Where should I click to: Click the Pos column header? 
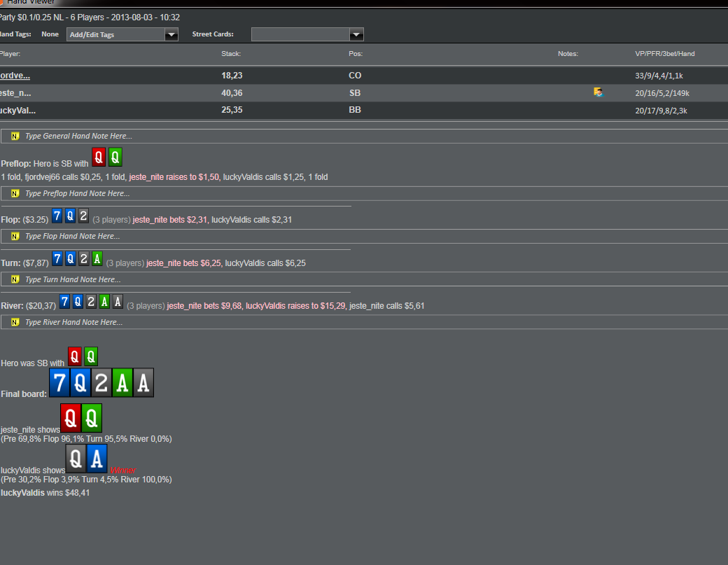(355, 54)
